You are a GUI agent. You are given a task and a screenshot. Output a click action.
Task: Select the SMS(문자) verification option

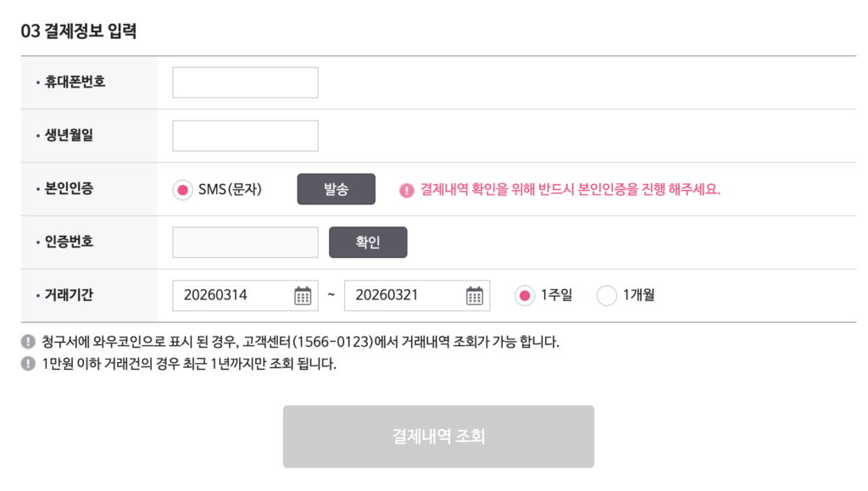tap(182, 189)
